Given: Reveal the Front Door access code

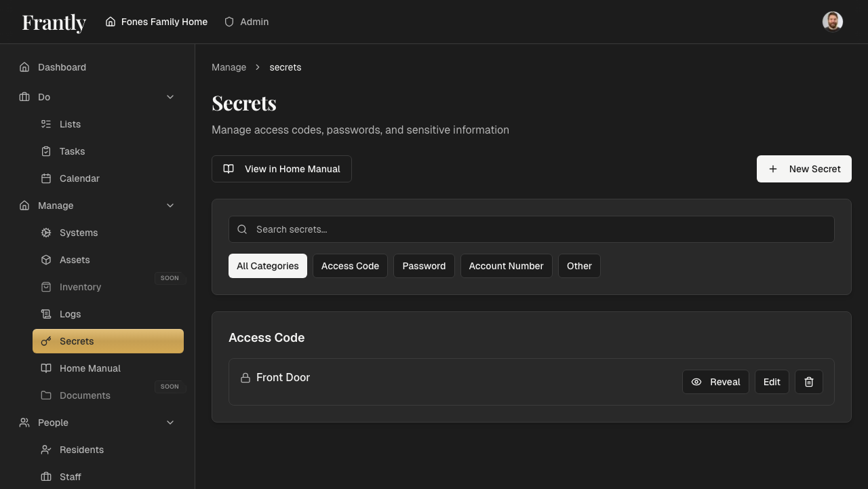Looking at the screenshot, I should [715, 382].
